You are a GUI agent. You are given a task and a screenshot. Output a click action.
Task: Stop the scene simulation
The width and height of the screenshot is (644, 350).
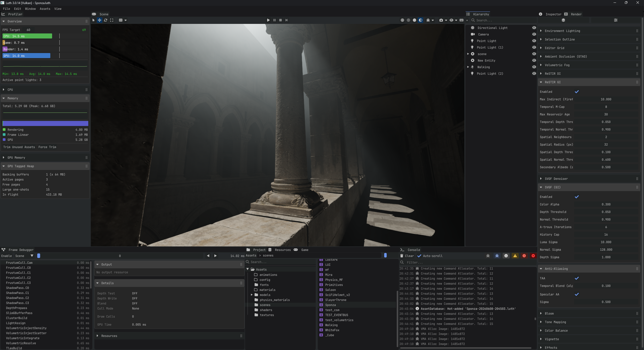pos(280,20)
